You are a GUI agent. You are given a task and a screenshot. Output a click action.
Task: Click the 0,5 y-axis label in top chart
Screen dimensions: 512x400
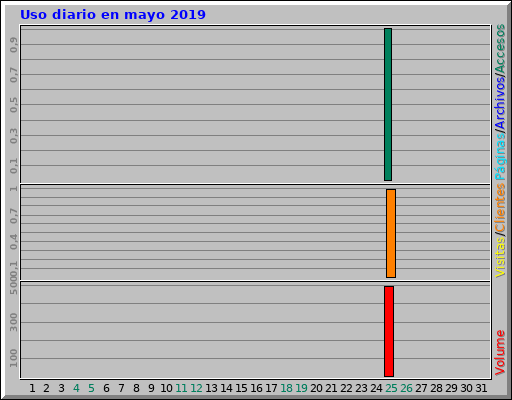coord(14,105)
